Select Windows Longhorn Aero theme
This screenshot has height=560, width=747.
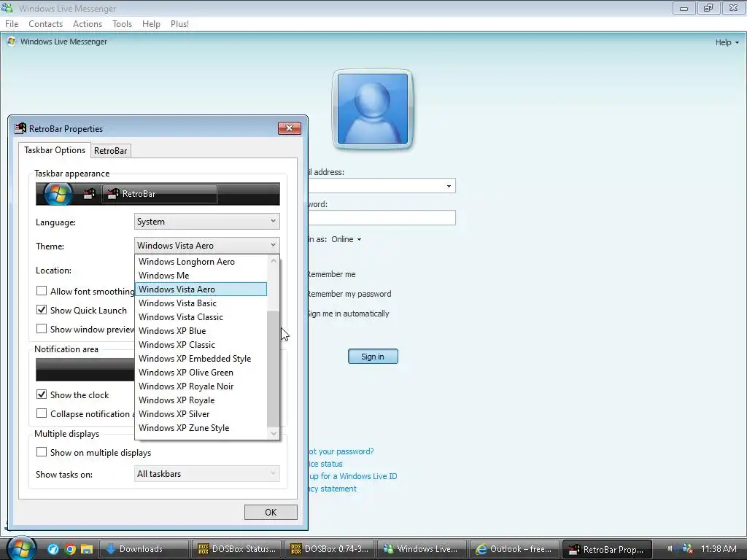(201, 262)
